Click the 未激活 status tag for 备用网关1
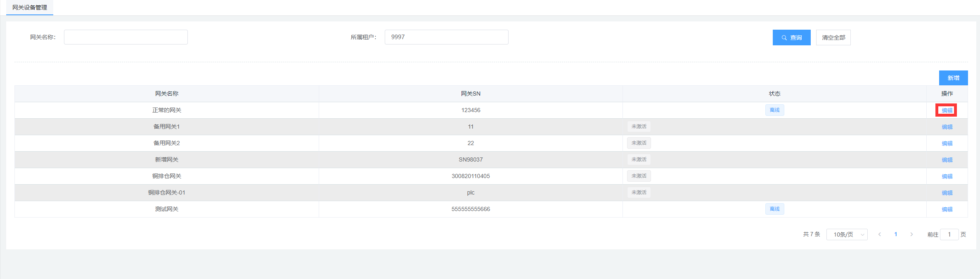Screen dimensions: 980x279 pyautogui.click(x=639, y=127)
